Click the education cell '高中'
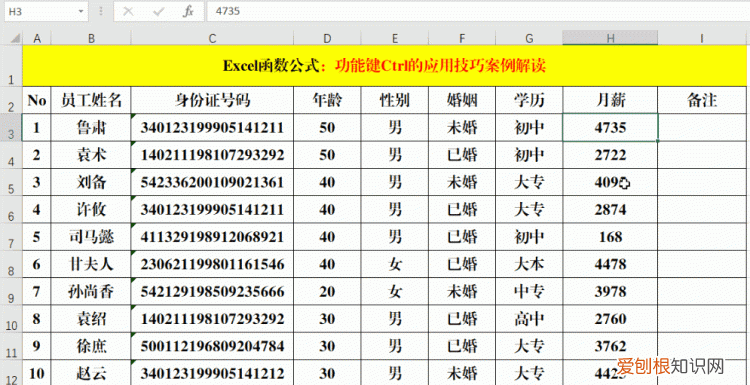Viewport: 750px width, 385px height. (529, 319)
